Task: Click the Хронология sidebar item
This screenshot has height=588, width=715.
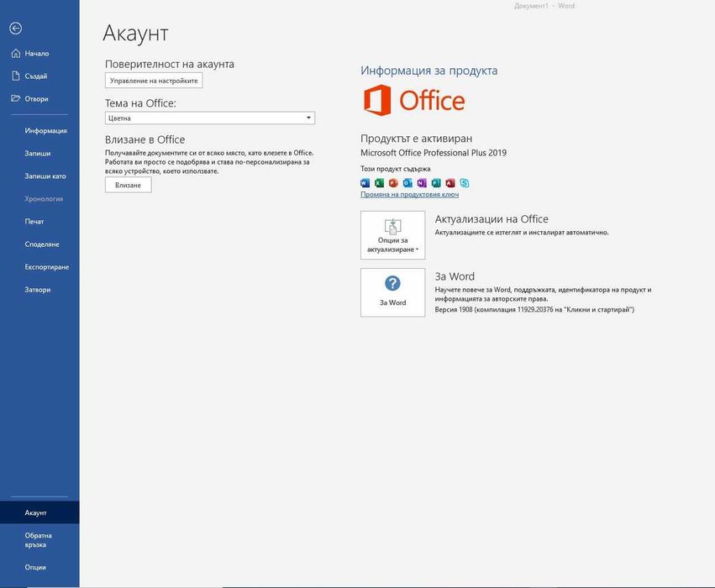Action: 39,199
